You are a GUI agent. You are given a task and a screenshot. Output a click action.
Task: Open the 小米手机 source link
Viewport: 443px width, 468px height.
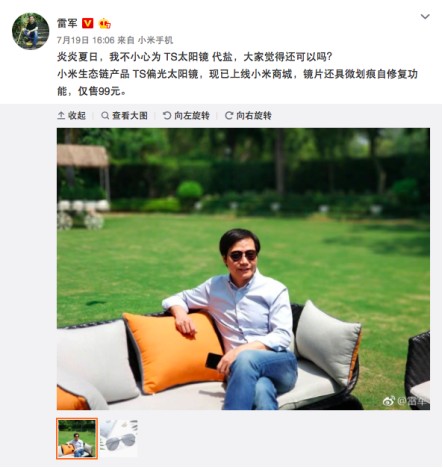coord(155,40)
